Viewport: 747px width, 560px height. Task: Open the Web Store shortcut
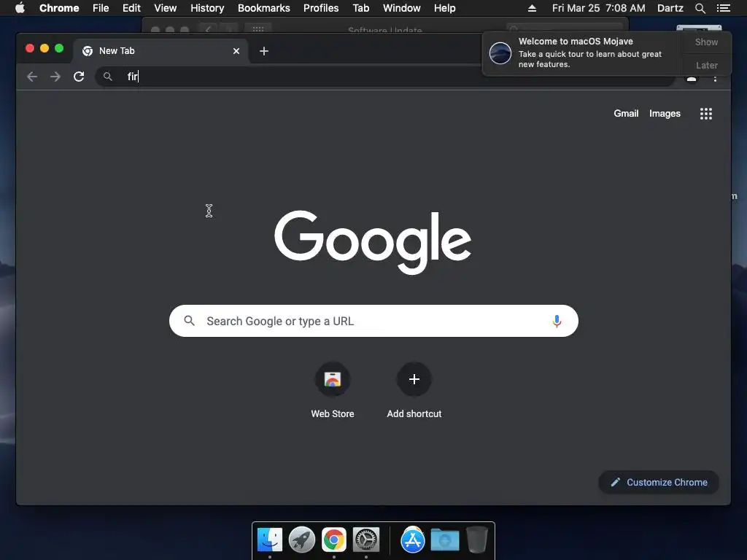pos(333,391)
